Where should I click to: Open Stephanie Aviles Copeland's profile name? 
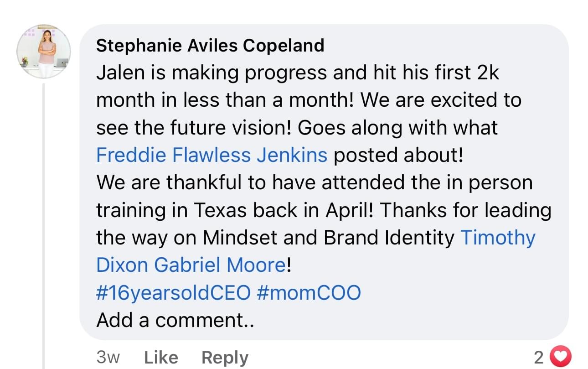pos(210,46)
